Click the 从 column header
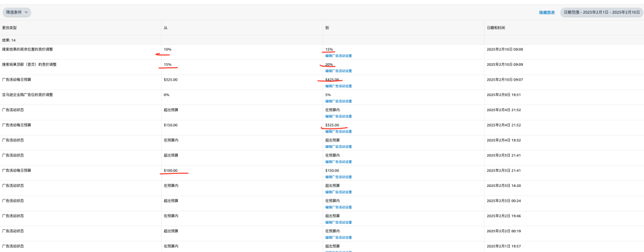The height and width of the screenshot is (252, 644). click(166, 27)
